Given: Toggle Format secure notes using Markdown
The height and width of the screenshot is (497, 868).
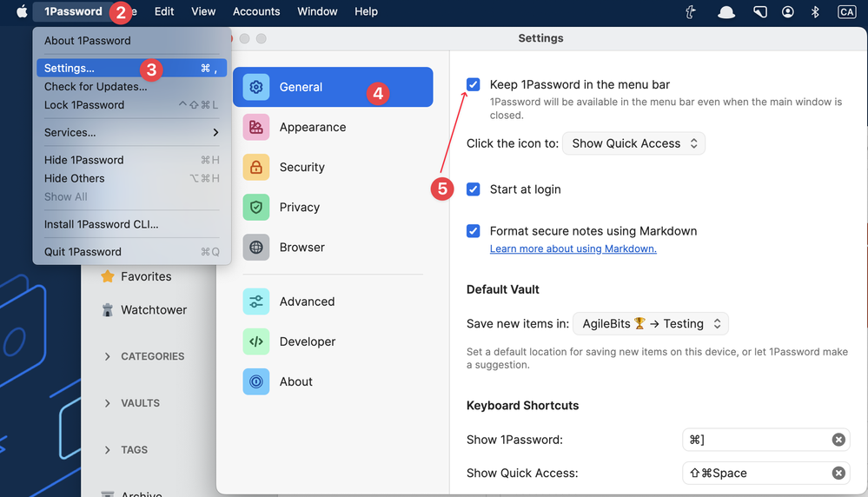Looking at the screenshot, I should pos(474,231).
